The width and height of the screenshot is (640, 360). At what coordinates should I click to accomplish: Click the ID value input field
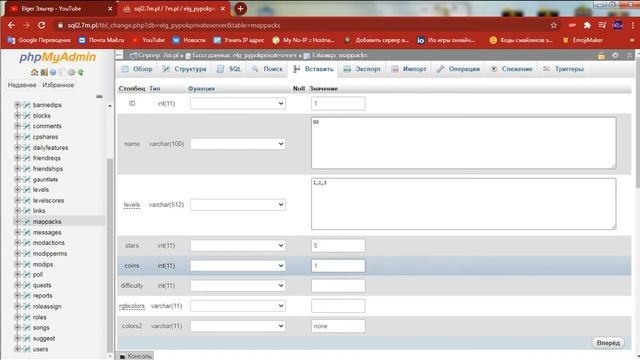pyautogui.click(x=338, y=104)
